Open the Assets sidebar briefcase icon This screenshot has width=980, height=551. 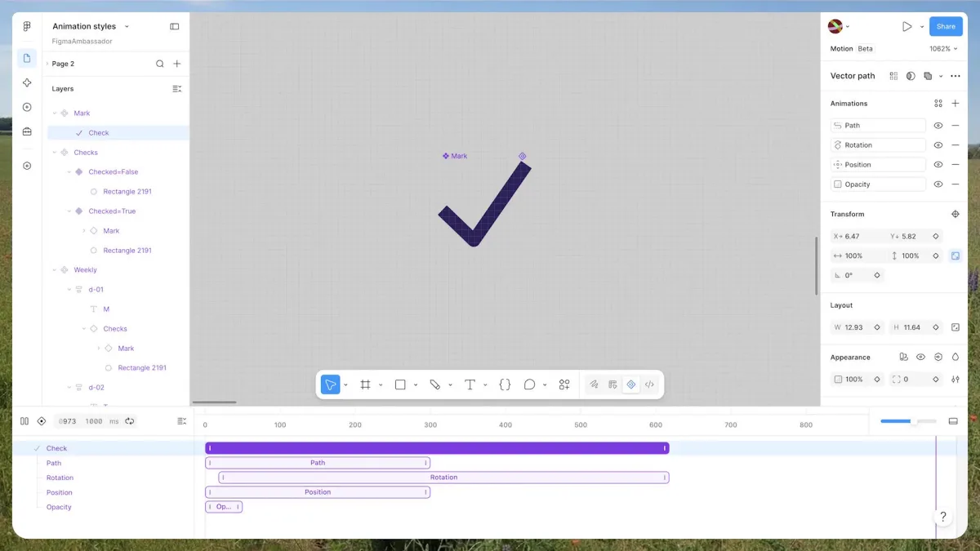(27, 131)
